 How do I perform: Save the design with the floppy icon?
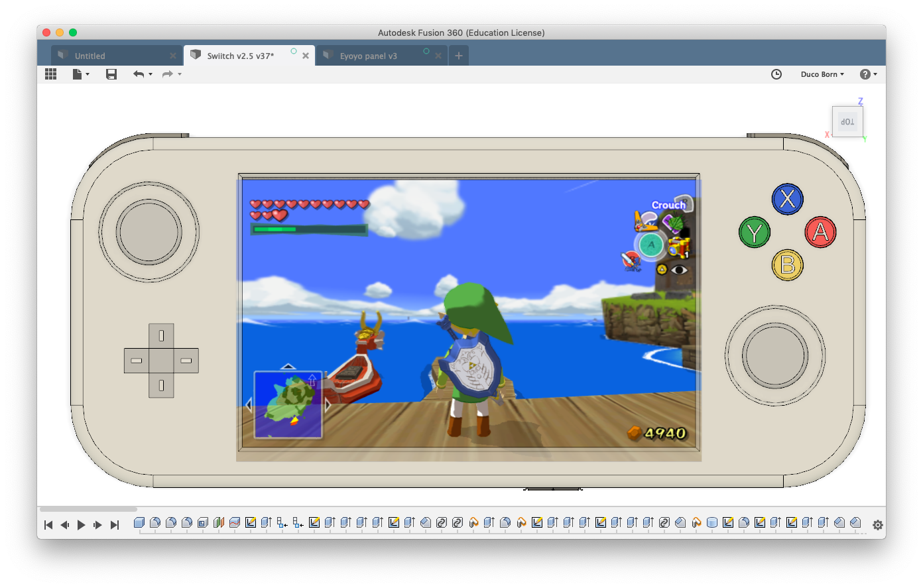click(x=111, y=74)
